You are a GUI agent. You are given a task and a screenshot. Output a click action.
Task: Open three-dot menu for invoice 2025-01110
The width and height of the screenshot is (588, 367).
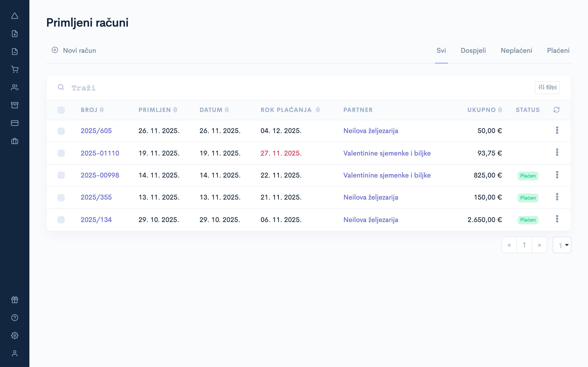(557, 153)
